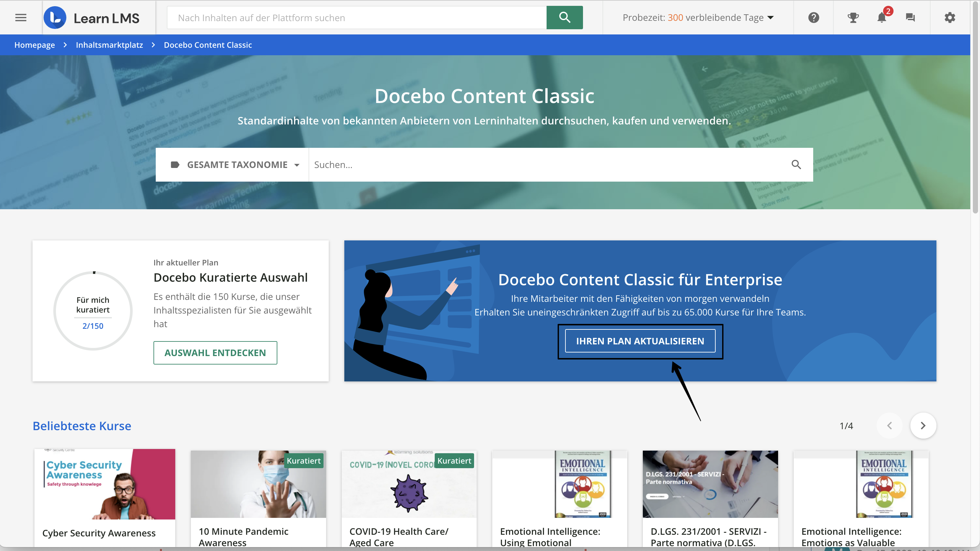The height and width of the screenshot is (551, 980).
Task: Click the 1/4 page indicator
Action: coord(846,426)
